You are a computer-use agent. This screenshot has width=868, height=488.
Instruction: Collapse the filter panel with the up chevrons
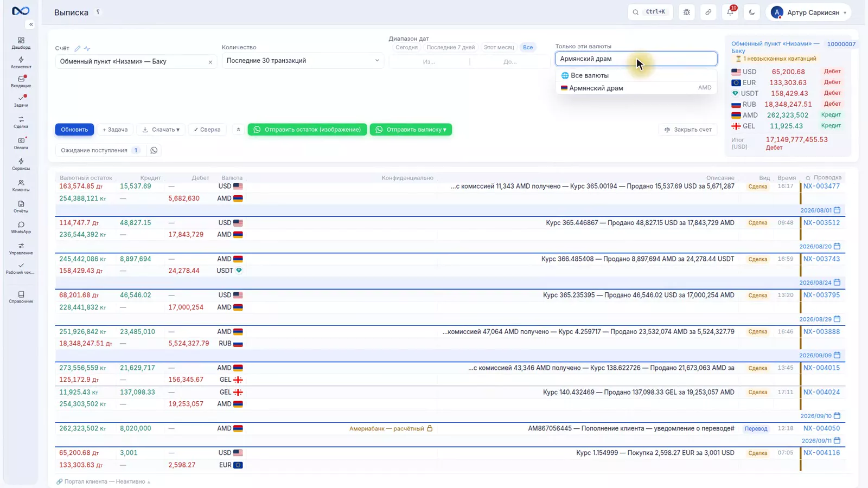(238, 130)
